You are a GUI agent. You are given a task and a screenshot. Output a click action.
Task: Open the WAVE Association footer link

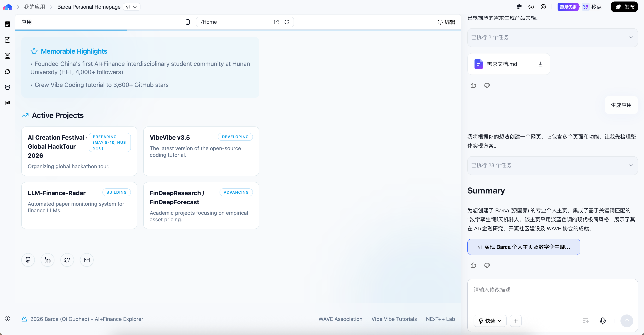coord(340,319)
